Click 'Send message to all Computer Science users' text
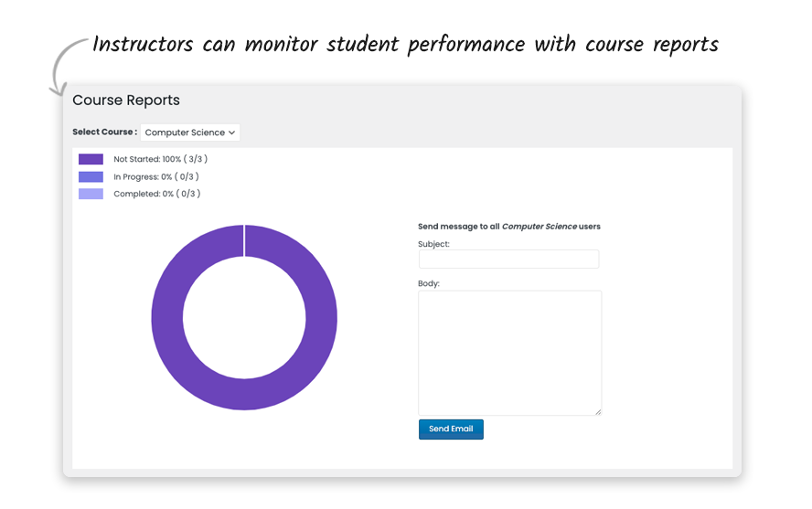 509,227
